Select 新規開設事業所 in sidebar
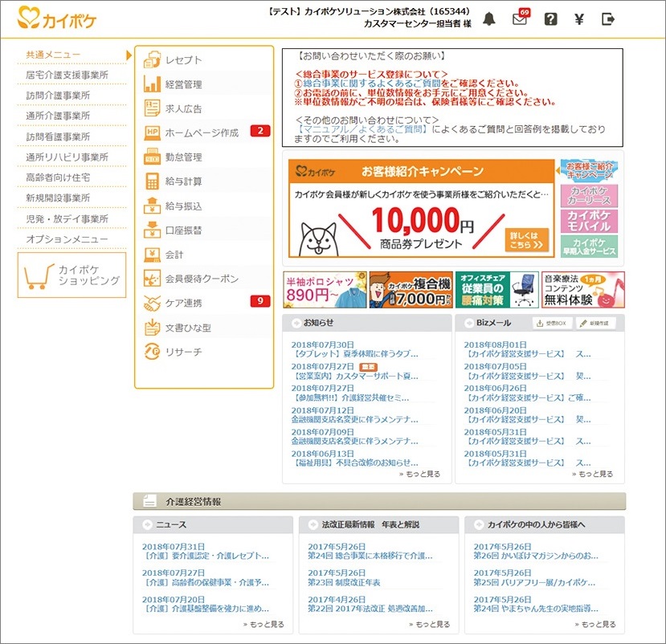This screenshot has width=666, height=644. [x=58, y=198]
